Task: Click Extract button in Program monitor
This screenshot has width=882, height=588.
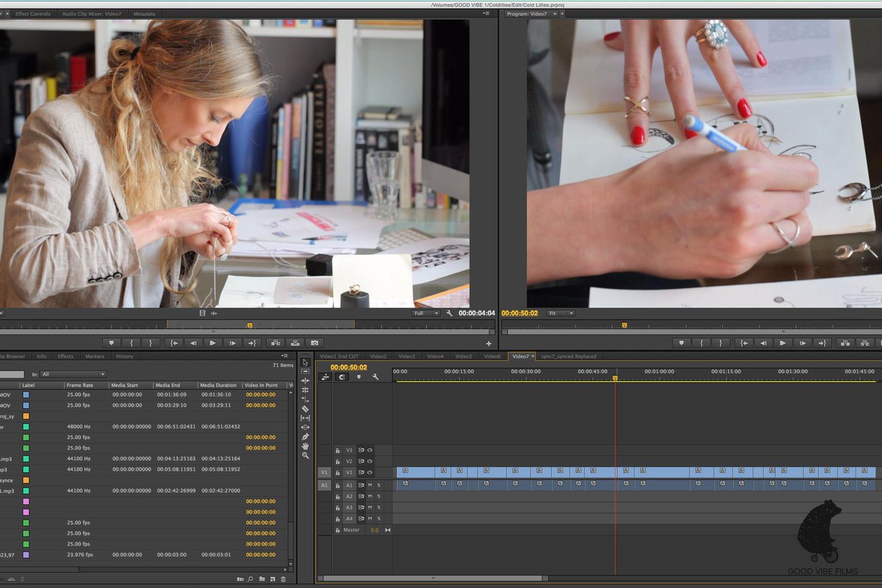Action: tap(866, 343)
